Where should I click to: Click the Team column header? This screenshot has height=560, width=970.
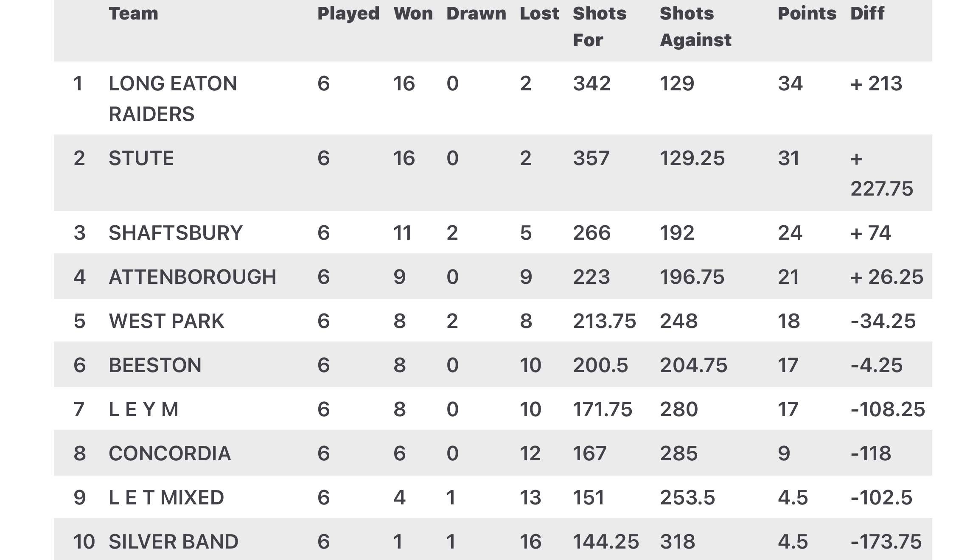(133, 14)
